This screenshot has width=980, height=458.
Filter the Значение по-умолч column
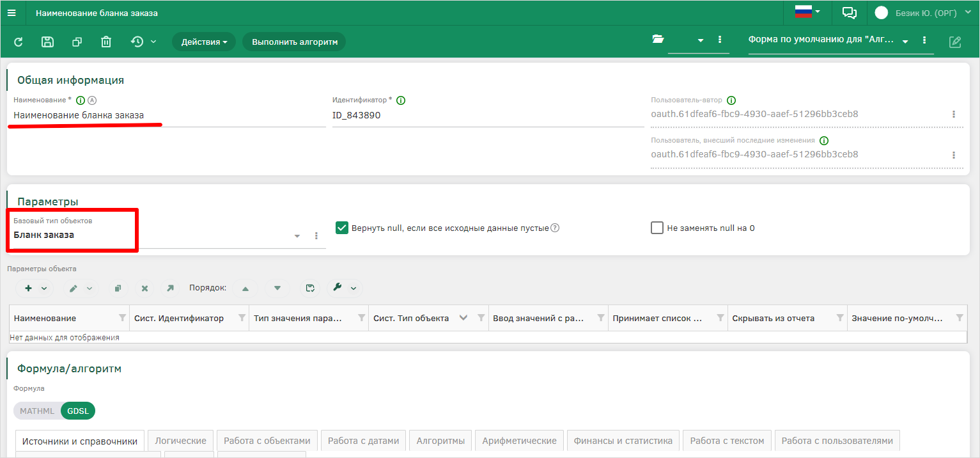(x=960, y=318)
